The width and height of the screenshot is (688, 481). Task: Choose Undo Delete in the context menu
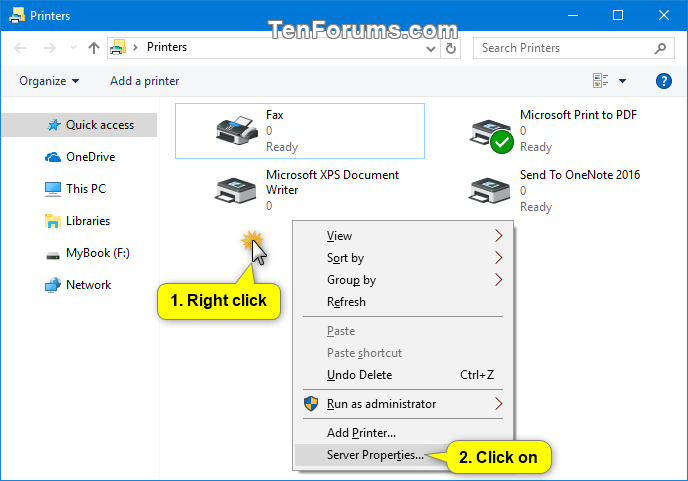403,375
